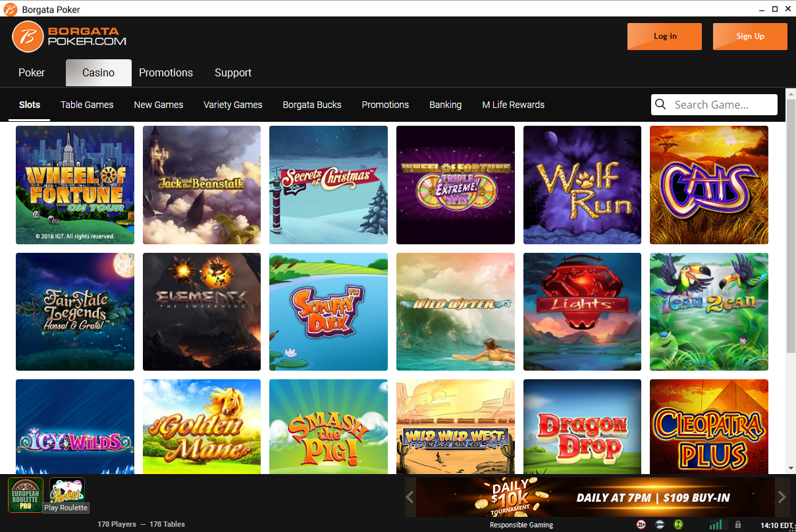The width and height of the screenshot is (796, 532).
Task: Click the padlock security icon in status bar
Action: [x=737, y=525]
